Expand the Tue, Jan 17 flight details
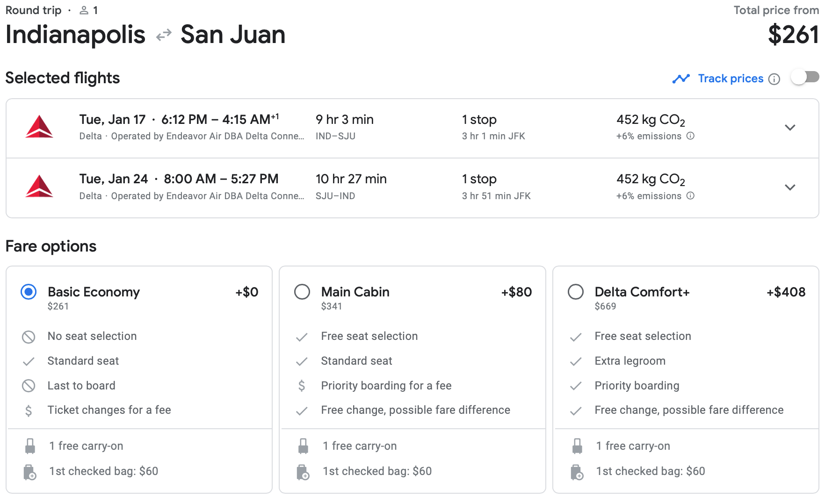 [790, 128]
